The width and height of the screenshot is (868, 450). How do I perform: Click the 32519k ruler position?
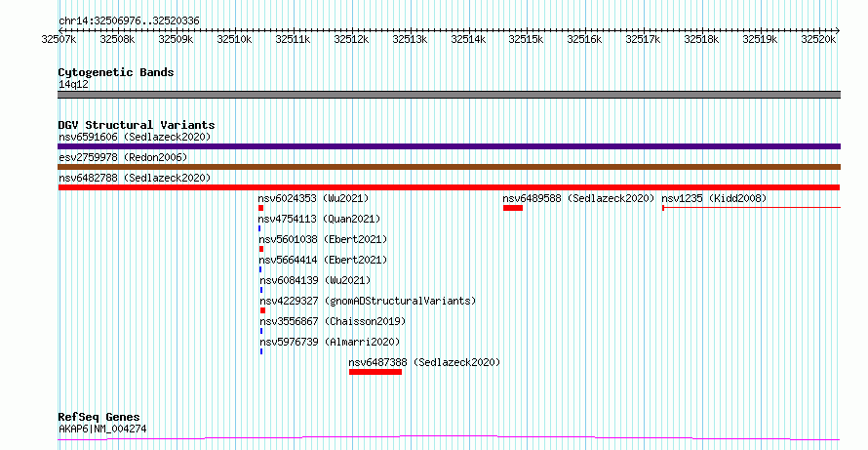tap(760, 39)
